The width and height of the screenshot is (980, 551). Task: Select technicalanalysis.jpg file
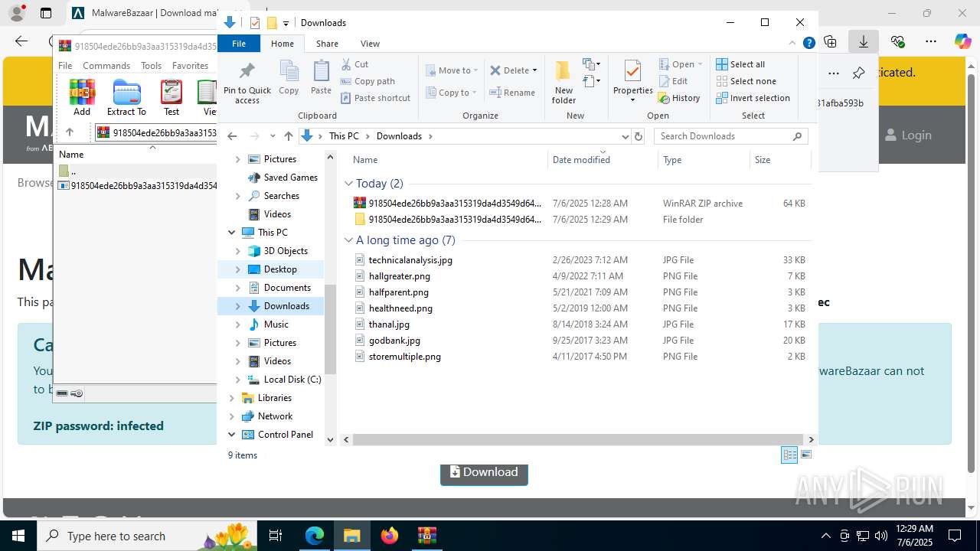tap(410, 260)
